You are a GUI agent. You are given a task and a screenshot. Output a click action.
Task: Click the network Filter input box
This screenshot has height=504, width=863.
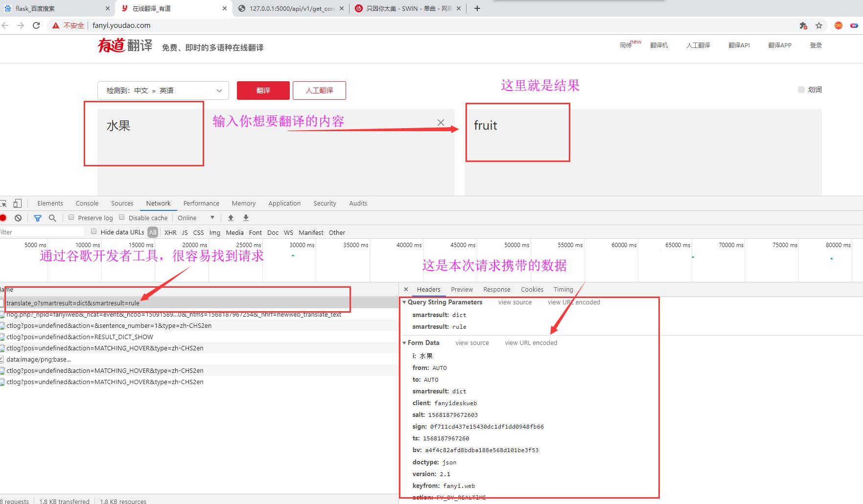tap(42, 232)
